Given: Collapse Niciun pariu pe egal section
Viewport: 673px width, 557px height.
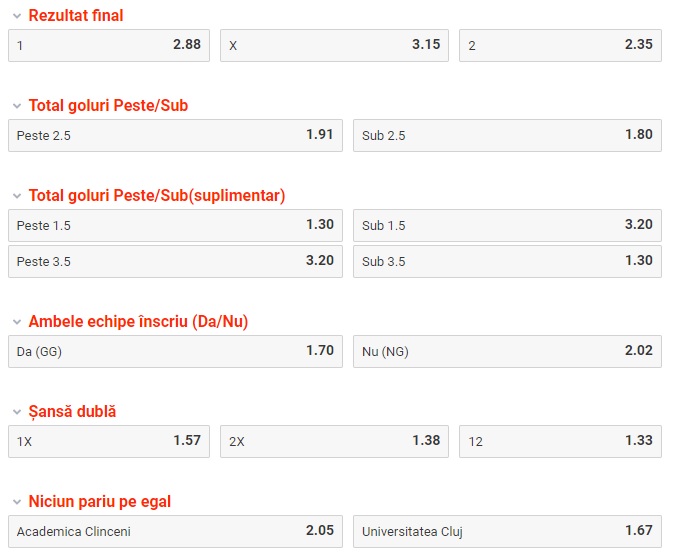Looking at the screenshot, I should (x=17, y=502).
